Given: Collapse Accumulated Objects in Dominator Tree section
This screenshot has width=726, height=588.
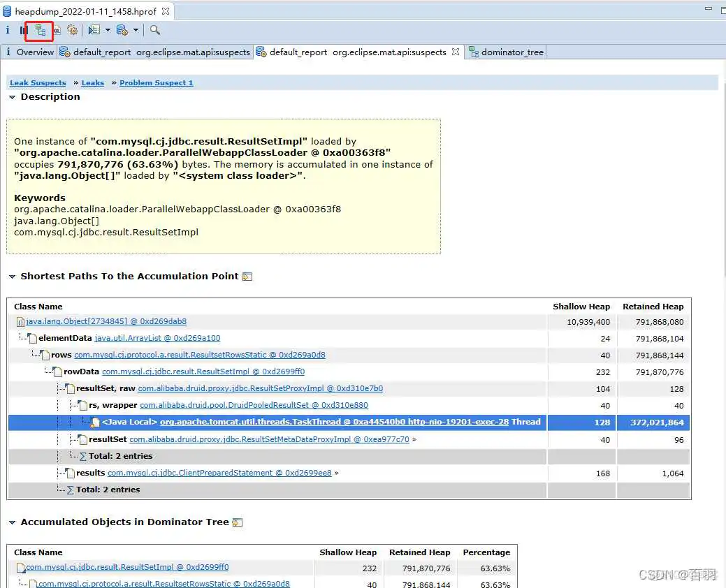Looking at the screenshot, I should coord(12,522).
